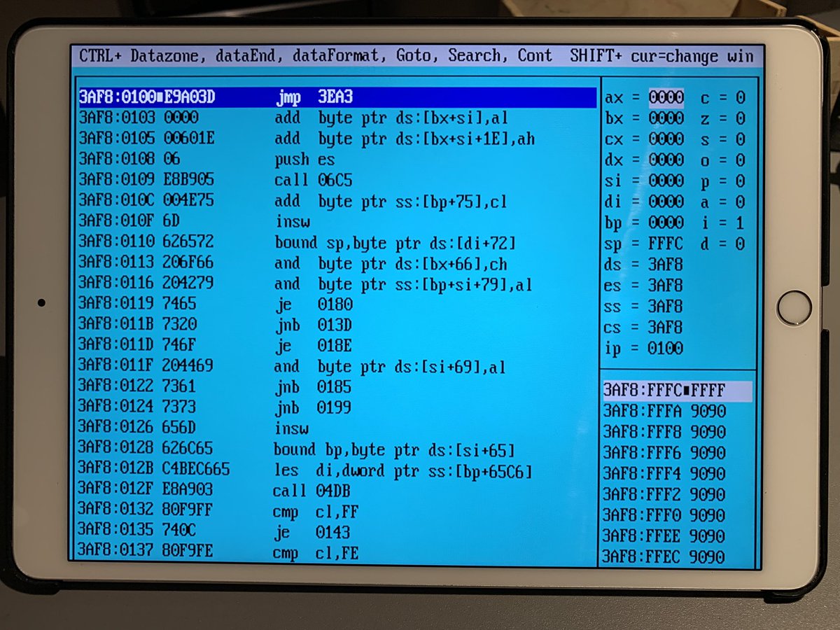The width and height of the screenshot is (840, 630).
Task: Click stack entry at 3AF8:FFF6
Action: (x=664, y=453)
